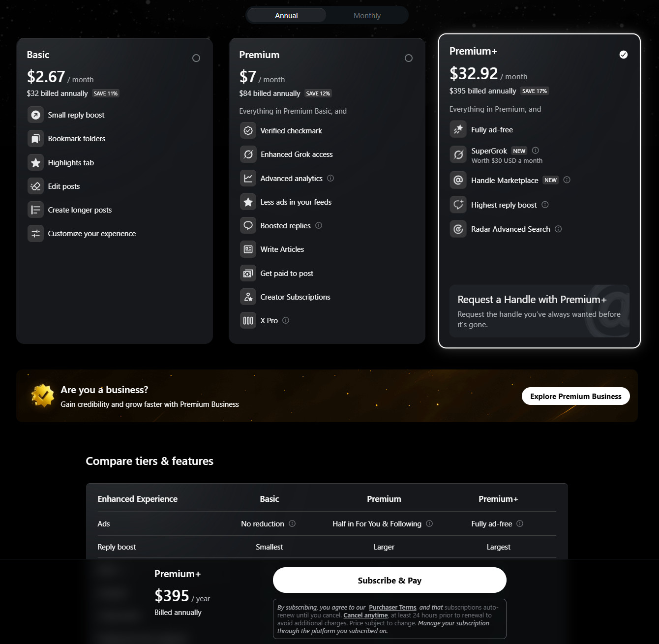Click the Radar Advanced Search icon
Viewport: 659px width, 644px height.
[x=458, y=229]
